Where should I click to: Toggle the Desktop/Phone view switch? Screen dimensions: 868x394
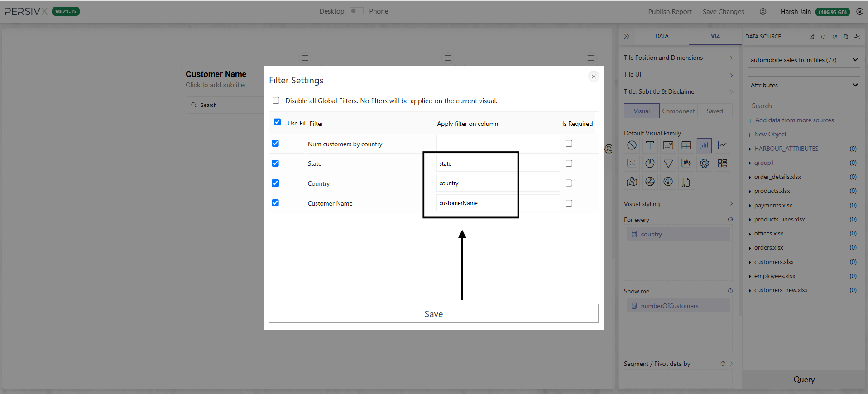(x=357, y=11)
